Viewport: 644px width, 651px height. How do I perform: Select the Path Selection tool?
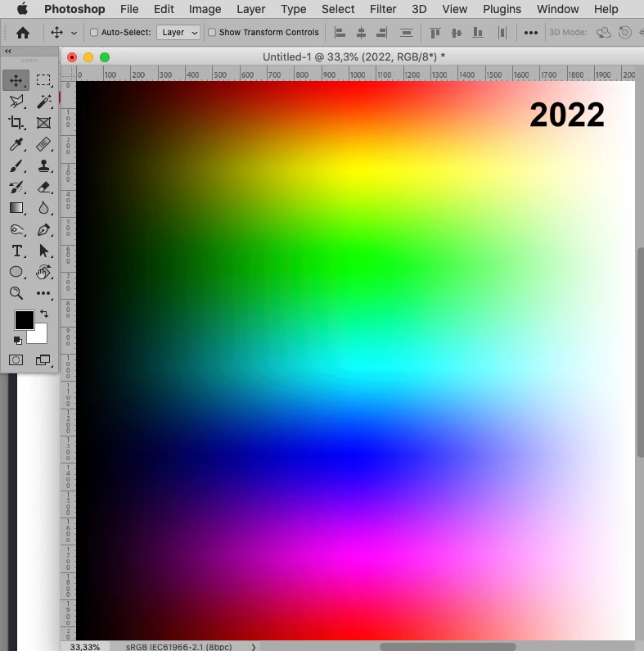(43, 251)
